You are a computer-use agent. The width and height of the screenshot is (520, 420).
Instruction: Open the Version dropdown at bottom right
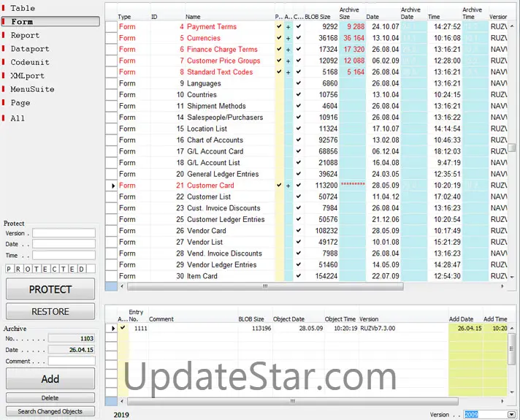(512, 415)
